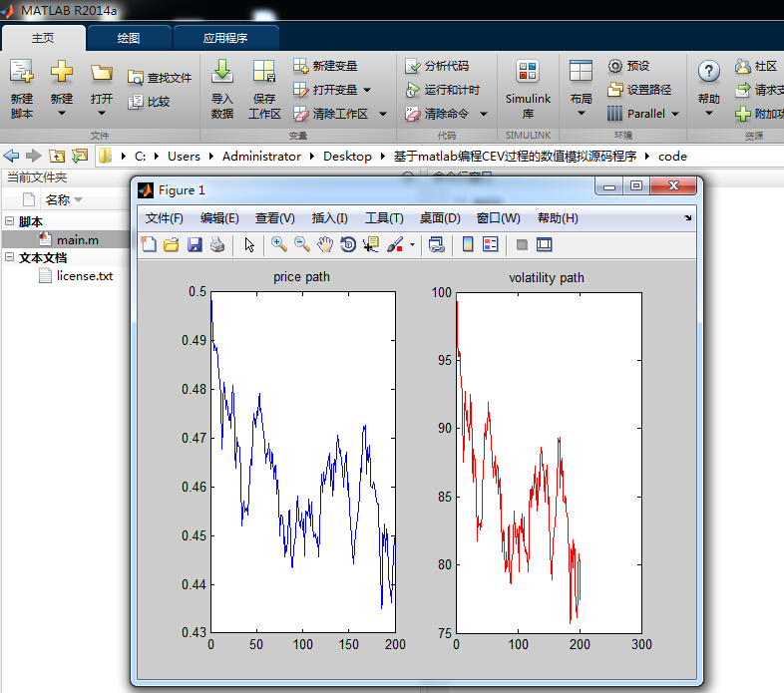The width and height of the screenshot is (784, 693).
Task: Click the Help (帮助) question mark icon
Action: 709,72
